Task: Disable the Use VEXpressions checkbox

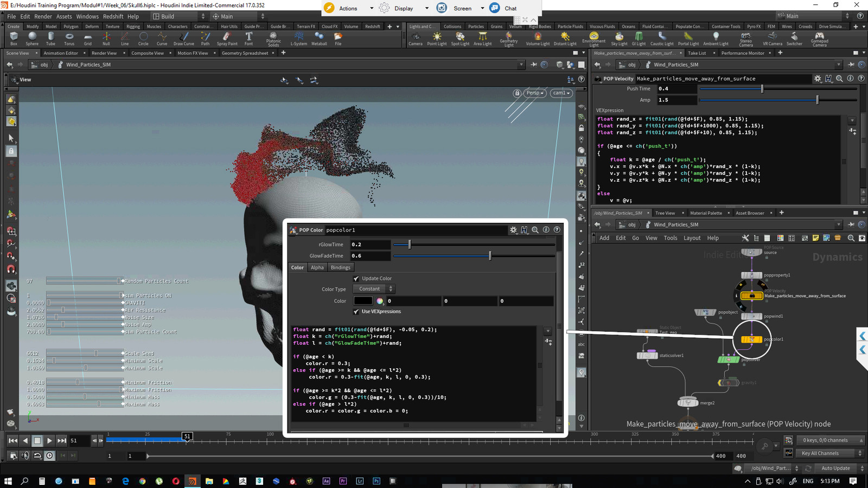Action: click(356, 312)
